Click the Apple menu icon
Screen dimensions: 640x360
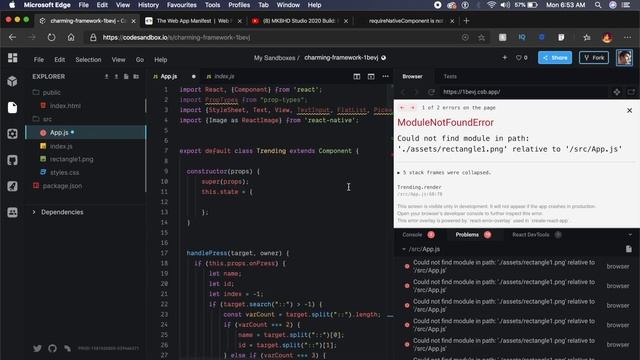[x=12, y=5]
